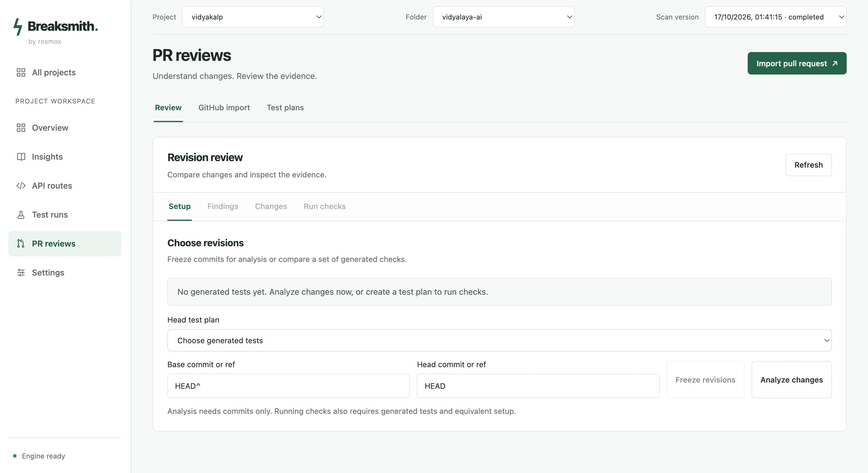Switch to the Review tab
Image resolution: width=868 pixels, height=473 pixels.
(168, 108)
